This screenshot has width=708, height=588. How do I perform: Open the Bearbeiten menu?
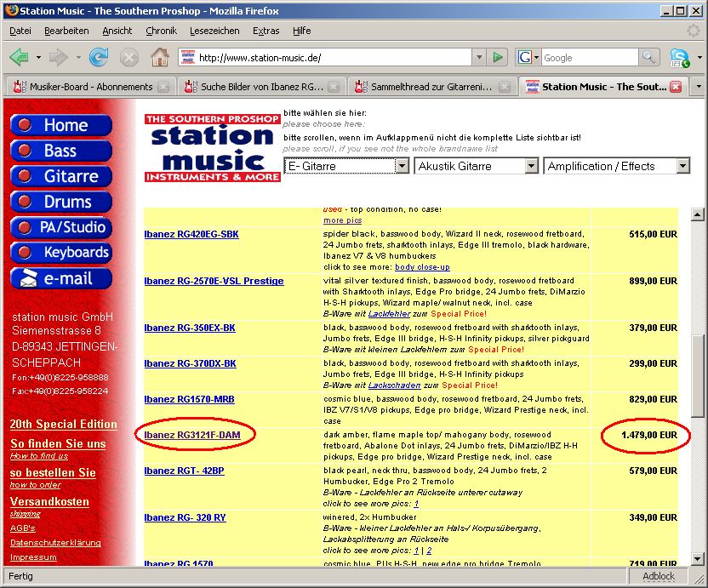coord(66,31)
